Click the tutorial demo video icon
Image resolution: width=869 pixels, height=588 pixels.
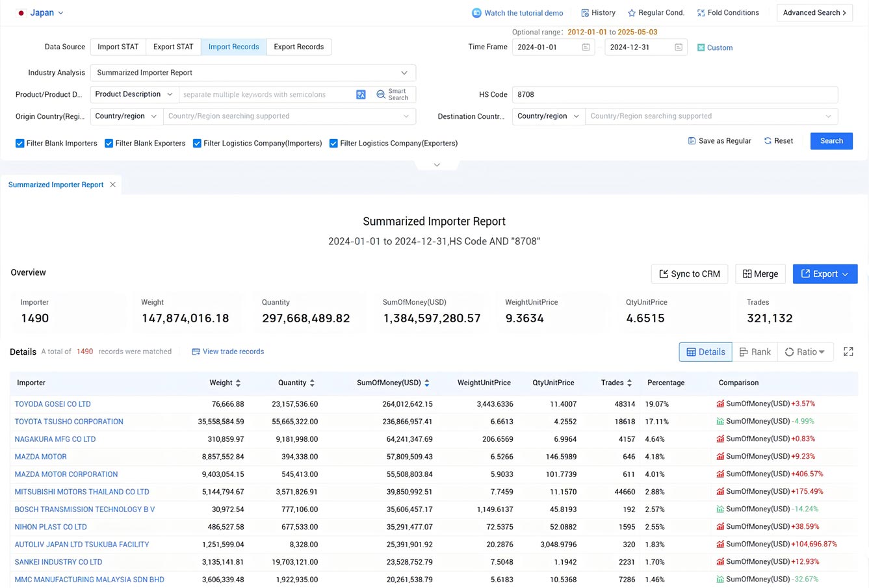(x=476, y=13)
